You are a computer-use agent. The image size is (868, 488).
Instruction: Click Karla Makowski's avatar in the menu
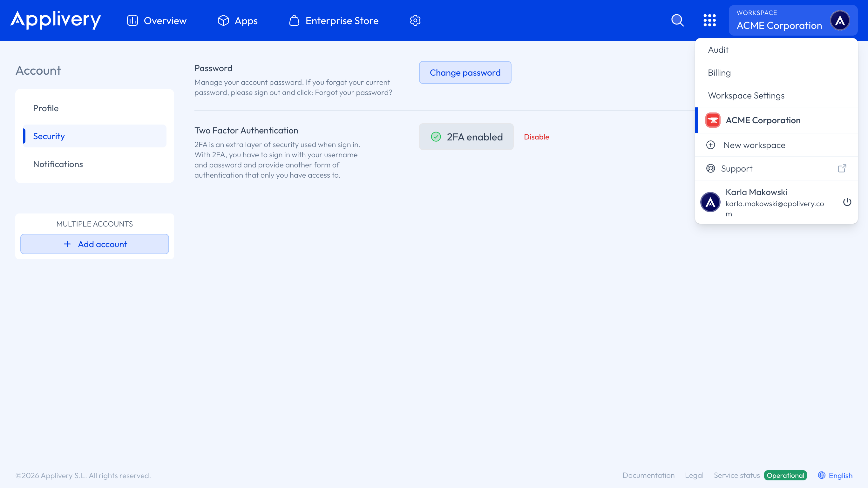(710, 202)
